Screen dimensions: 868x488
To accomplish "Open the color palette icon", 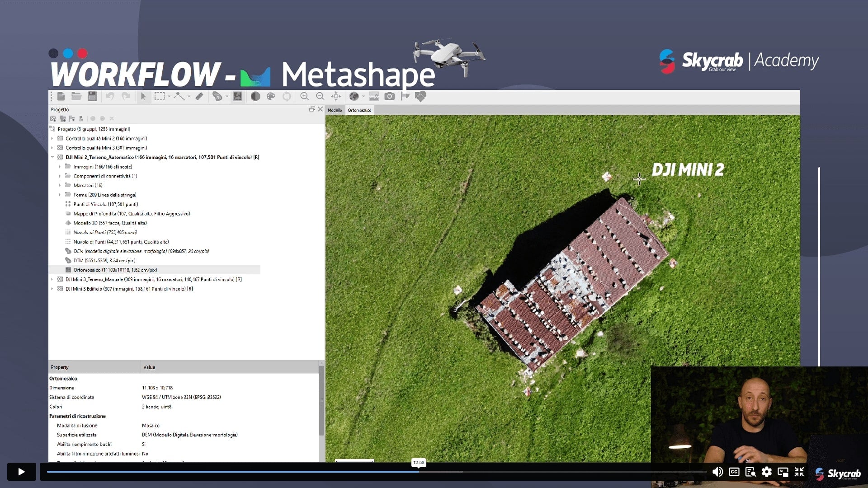I will pyautogui.click(x=271, y=96).
